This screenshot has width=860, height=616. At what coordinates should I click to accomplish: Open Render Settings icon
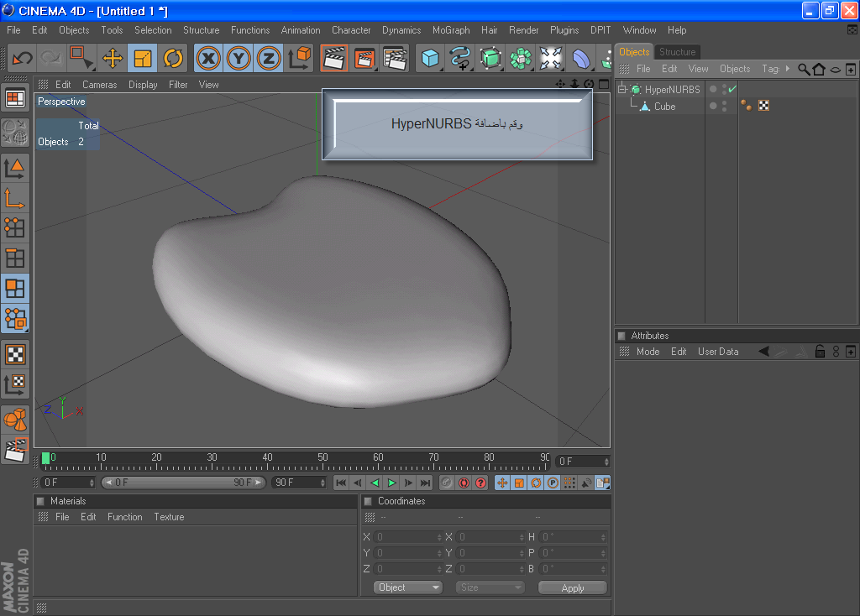click(395, 58)
